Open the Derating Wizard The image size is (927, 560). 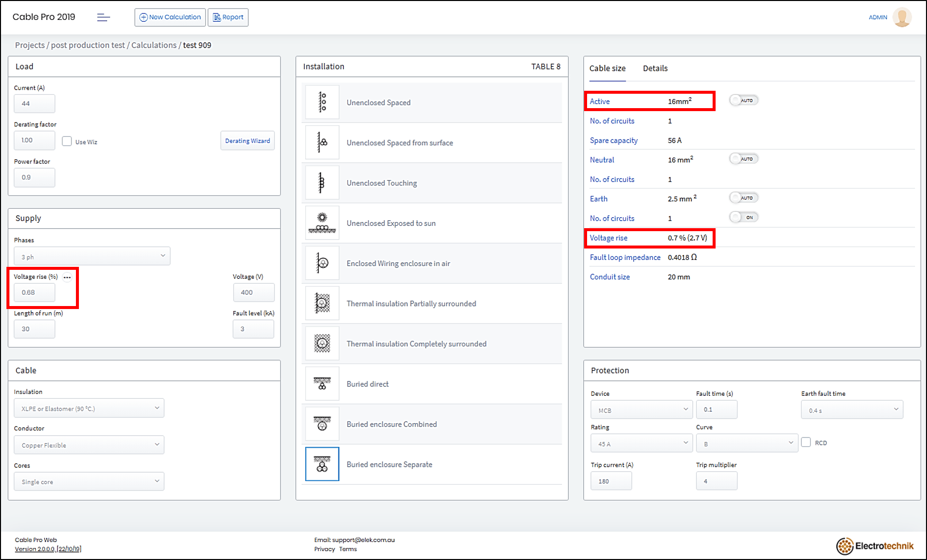pyautogui.click(x=248, y=141)
